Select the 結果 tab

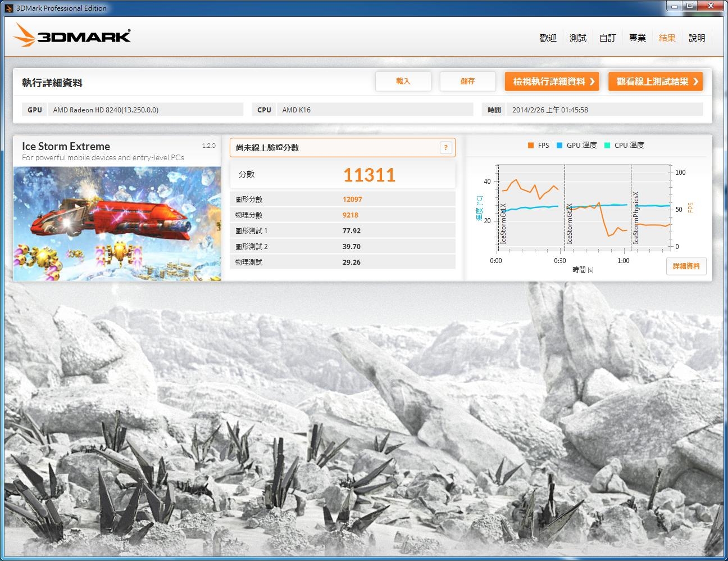pos(667,38)
